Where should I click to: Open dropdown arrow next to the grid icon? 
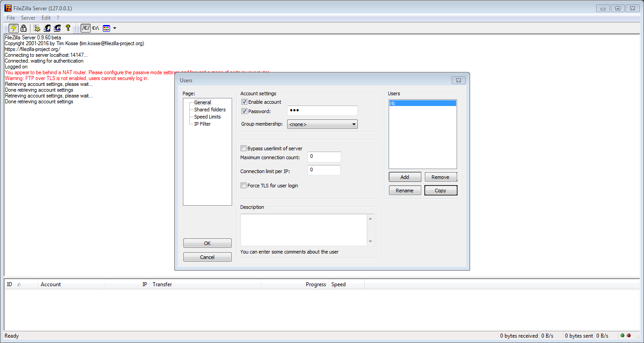click(x=115, y=28)
